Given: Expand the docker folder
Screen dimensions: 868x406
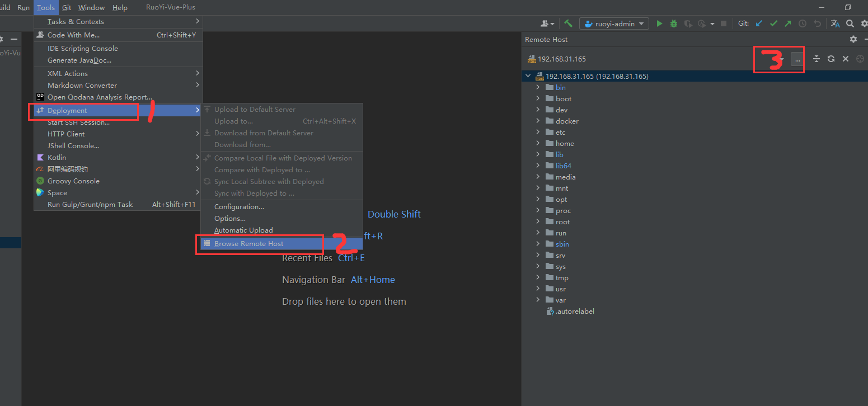Looking at the screenshot, I should pyautogui.click(x=538, y=121).
